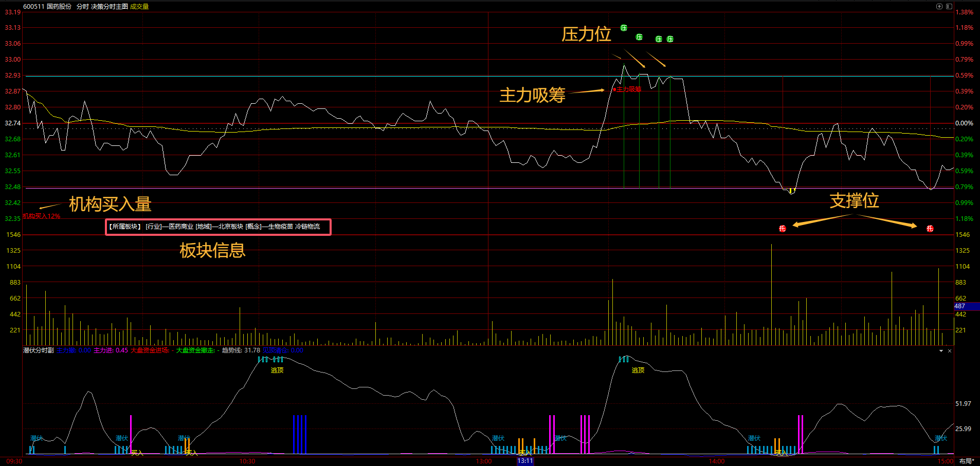Image resolution: width=980 pixels, height=466 pixels.
Task: Click the 32.74 price axis value
Action: (13, 123)
